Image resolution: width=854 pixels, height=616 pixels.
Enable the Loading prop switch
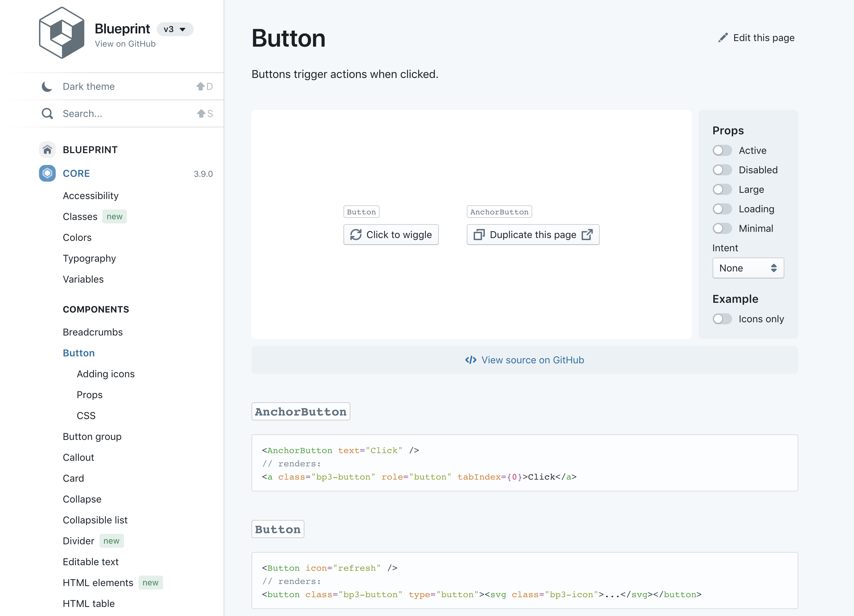tap(722, 209)
